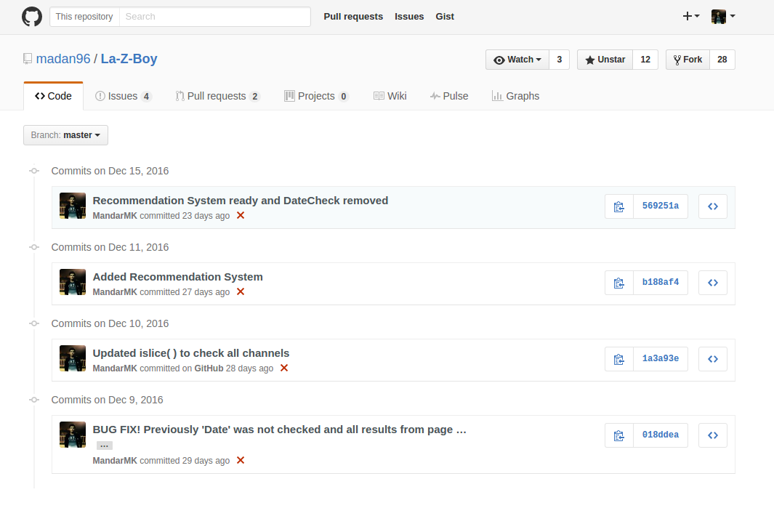Open the user avatar profile menu

tap(722, 17)
